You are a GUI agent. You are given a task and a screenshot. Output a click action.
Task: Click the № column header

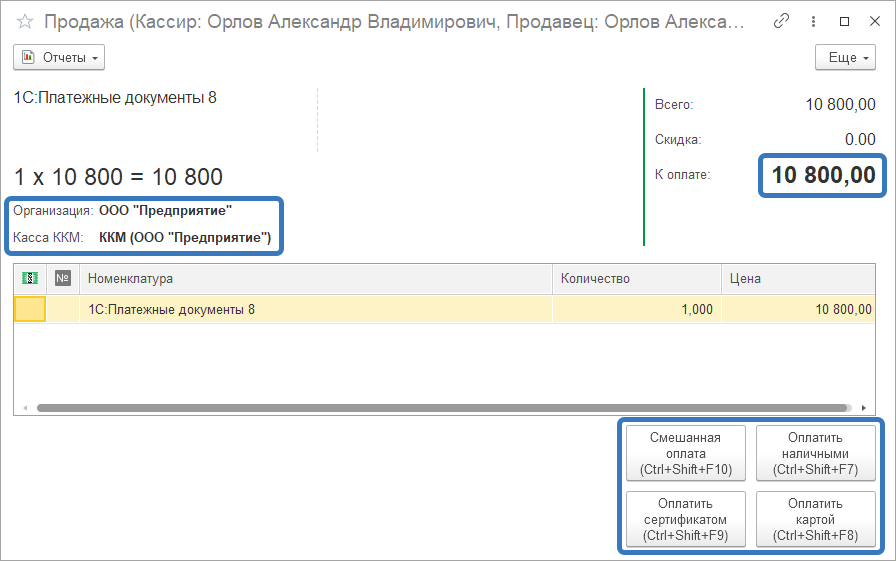coord(63,278)
